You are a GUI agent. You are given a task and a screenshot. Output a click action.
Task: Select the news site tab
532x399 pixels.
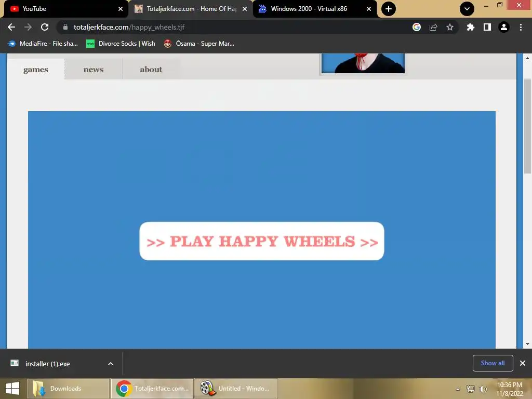(94, 69)
